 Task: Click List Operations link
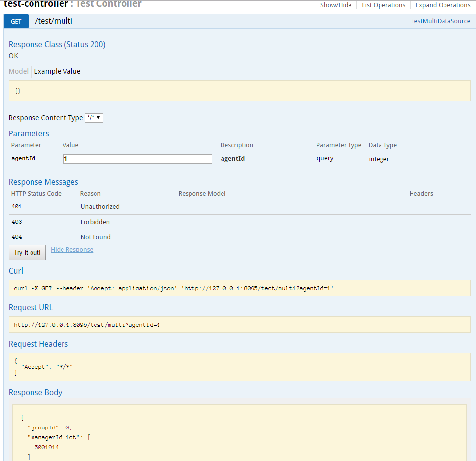point(383,5)
